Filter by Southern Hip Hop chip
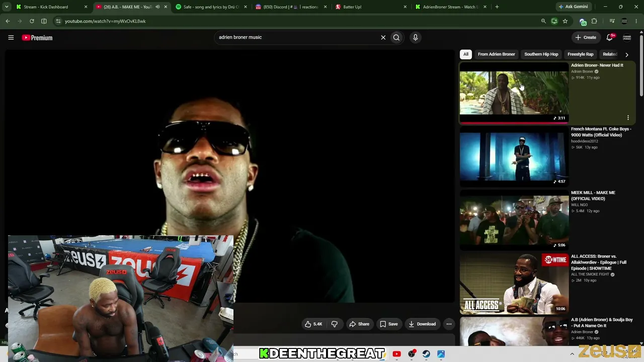644x362 pixels. coord(541,54)
